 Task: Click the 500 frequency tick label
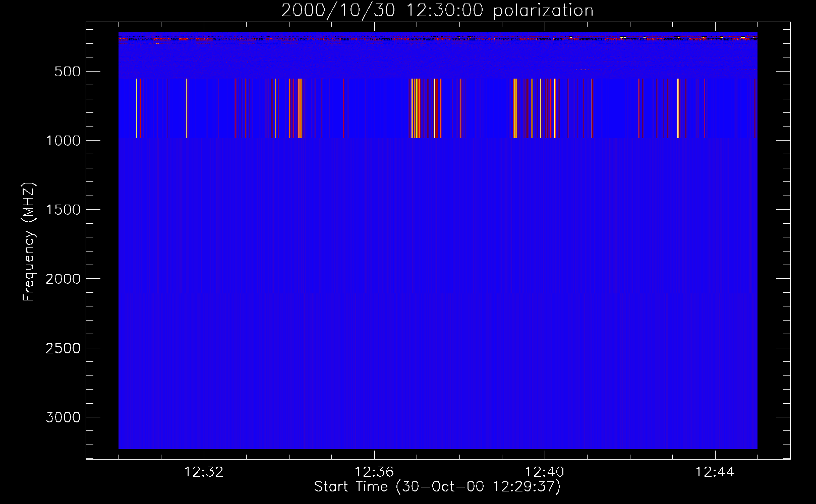point(68,72)
